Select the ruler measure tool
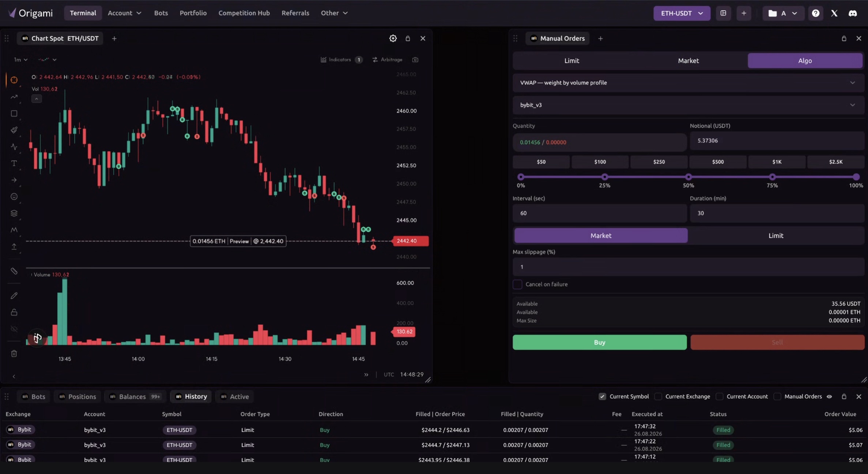This screenshot has width=868, height=474. click(14, 271)
